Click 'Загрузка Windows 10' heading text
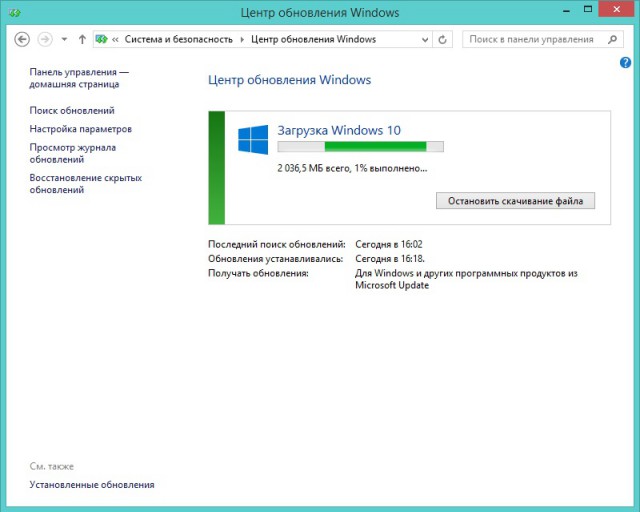 [x=339, y=130]
